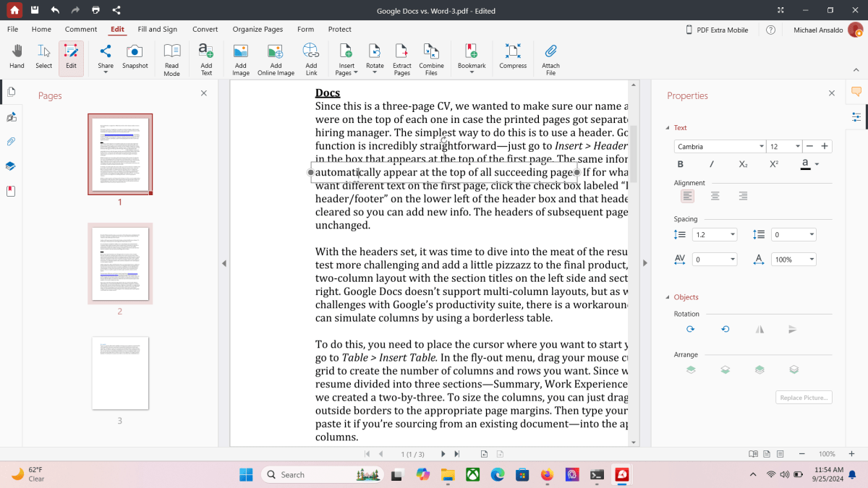Collapse the Objects section
The image size is (868, 488).
pyautogui.click(x=668, y=297)
